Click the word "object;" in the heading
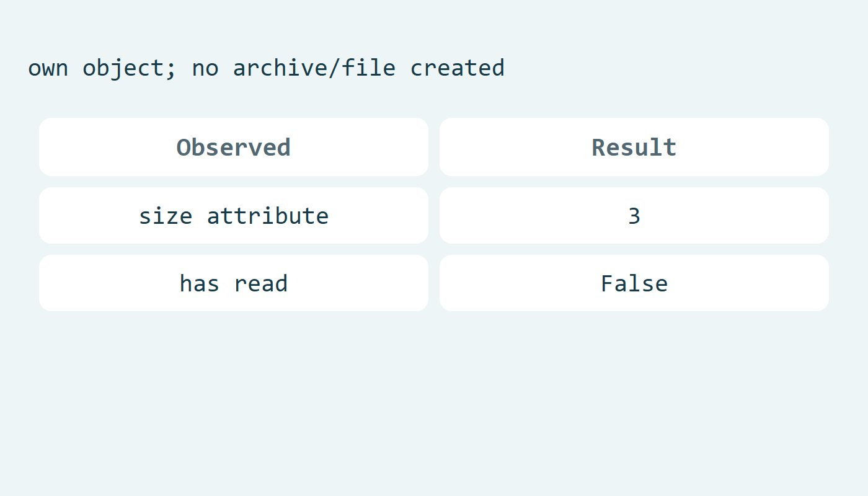This screenshot has height=496, width=868. point(130,69)
